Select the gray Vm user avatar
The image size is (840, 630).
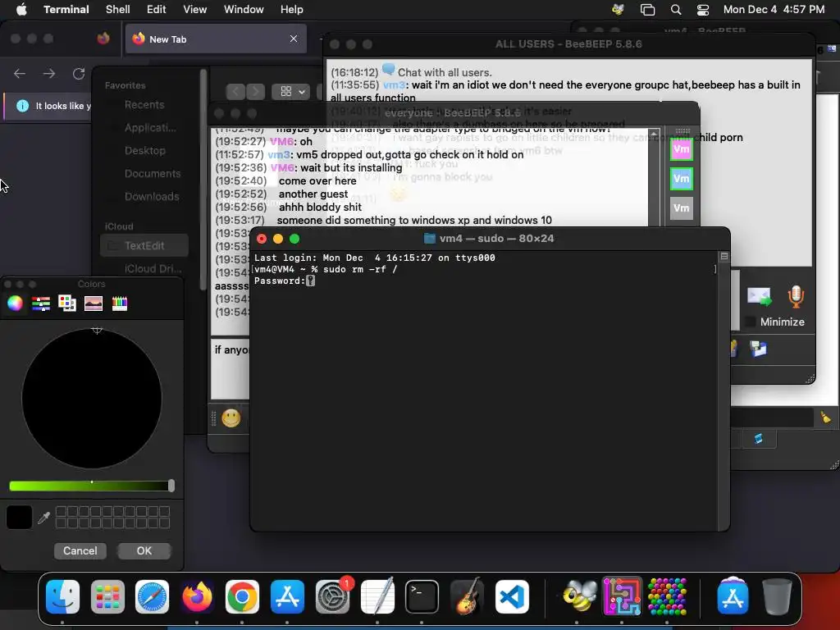click(x=682, y=208)
